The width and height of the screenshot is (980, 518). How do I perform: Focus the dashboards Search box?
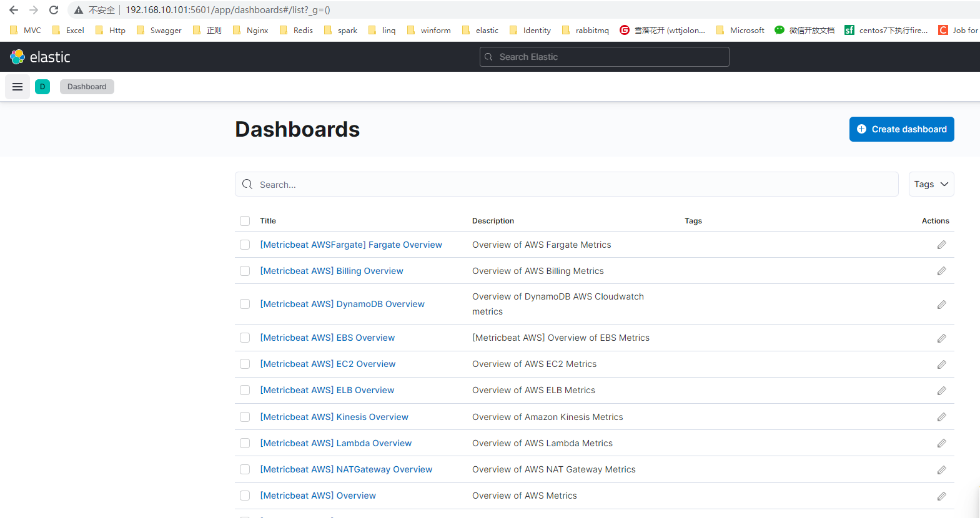tap(567, 184)
